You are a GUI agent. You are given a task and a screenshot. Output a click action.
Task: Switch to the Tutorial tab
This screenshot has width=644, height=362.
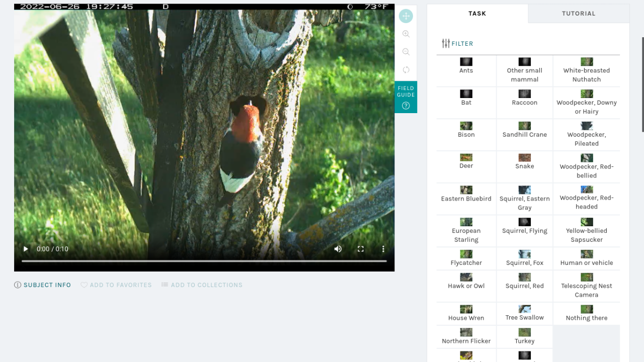pos(579,14)
